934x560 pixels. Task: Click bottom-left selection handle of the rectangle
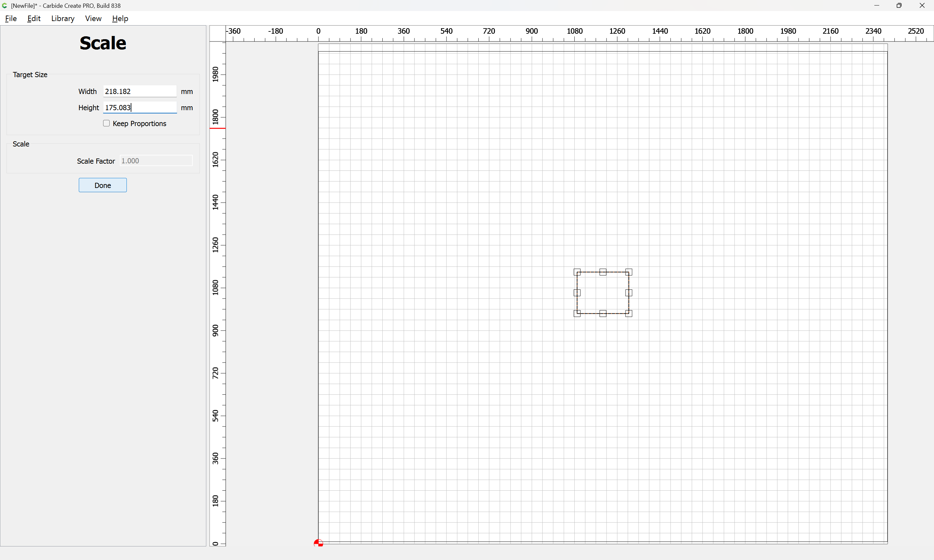577,313
